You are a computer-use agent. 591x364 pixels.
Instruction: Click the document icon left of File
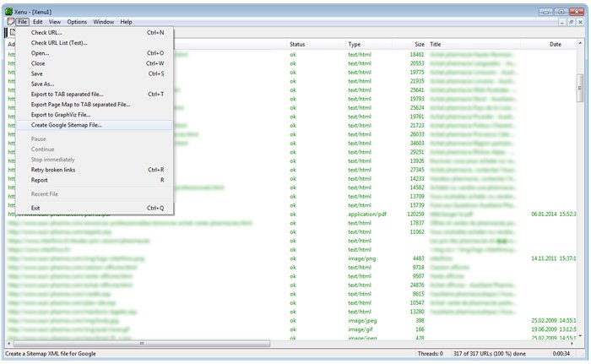10,22
